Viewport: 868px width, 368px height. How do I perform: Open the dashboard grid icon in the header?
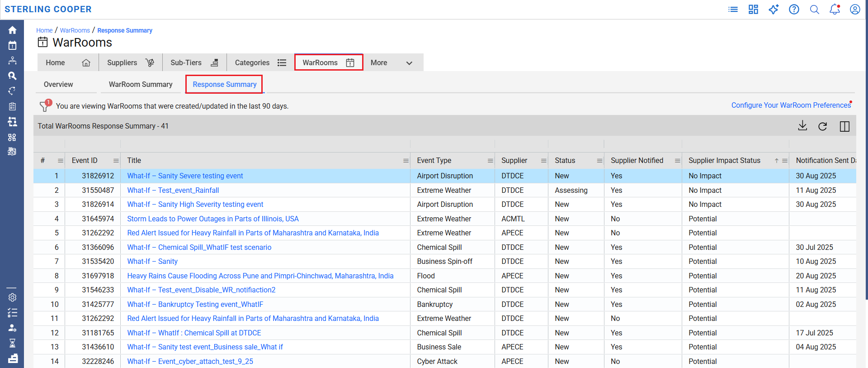click(x=753, y=10)
